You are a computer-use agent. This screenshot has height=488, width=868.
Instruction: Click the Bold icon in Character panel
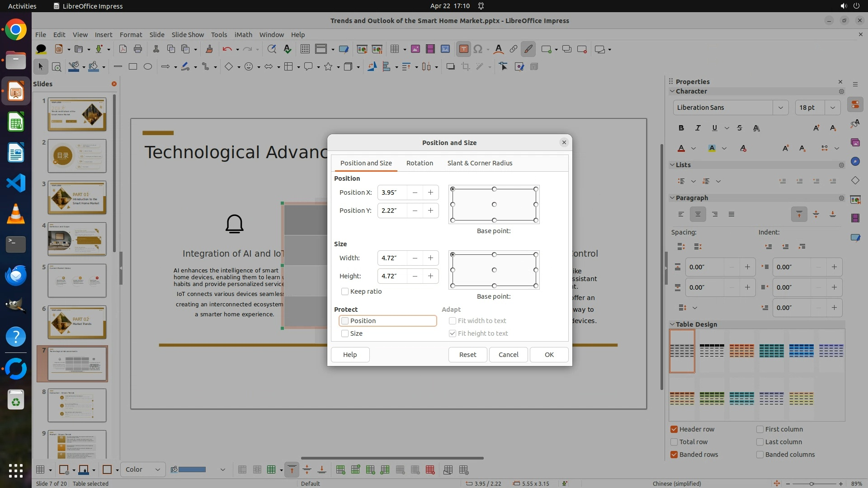point(681,128)
